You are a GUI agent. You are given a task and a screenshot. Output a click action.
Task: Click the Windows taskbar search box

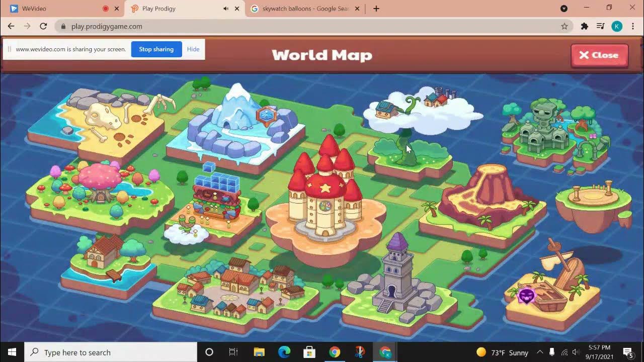click(111, 352)
